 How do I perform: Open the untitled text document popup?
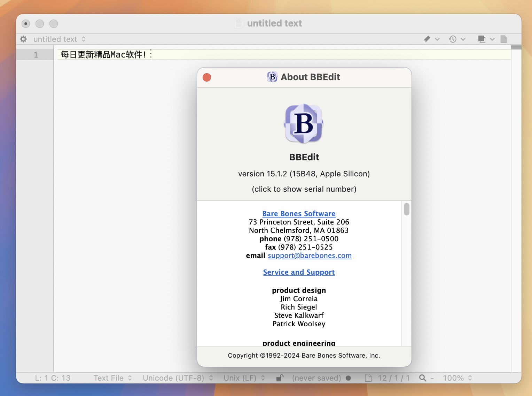(60, 39)
